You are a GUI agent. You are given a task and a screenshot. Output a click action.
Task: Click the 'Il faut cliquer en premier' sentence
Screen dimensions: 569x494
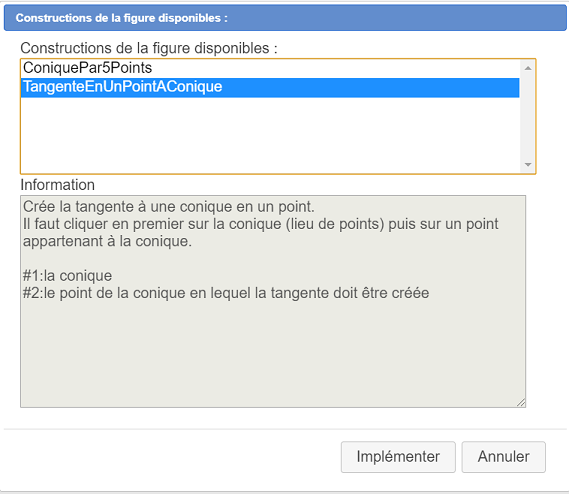pos(261,224)
